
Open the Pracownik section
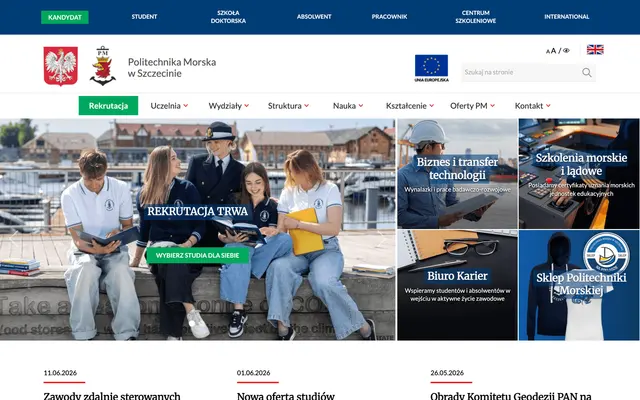pyautogui.click(x=389, y=17)
